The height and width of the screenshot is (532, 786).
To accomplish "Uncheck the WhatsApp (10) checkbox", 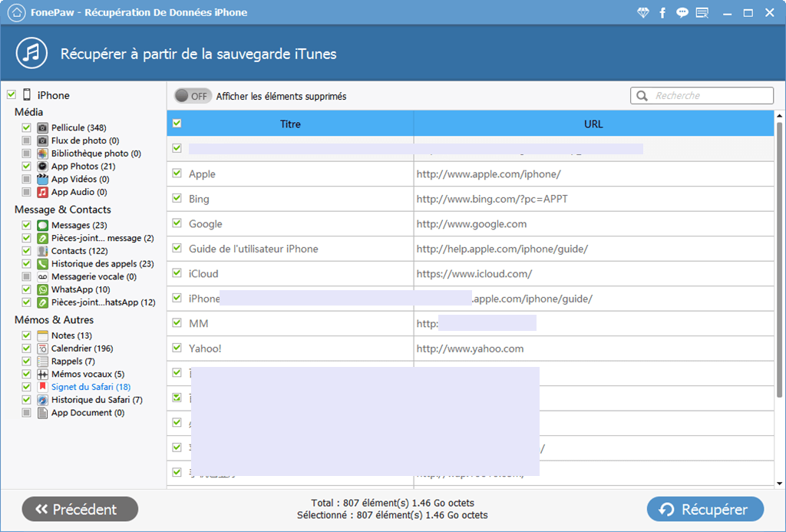I will [27, 289].
